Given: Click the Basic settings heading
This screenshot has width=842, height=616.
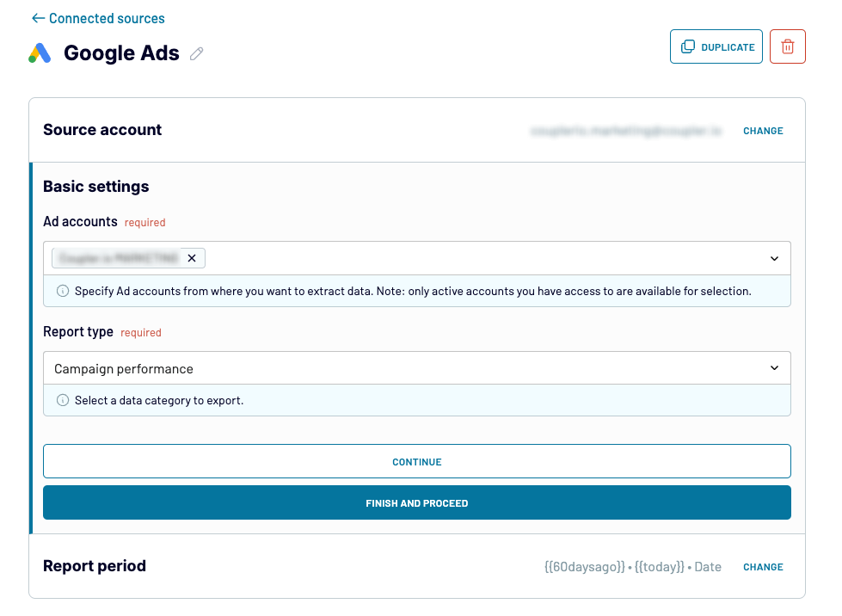Looking at the screenshot, I should (96, 187).
